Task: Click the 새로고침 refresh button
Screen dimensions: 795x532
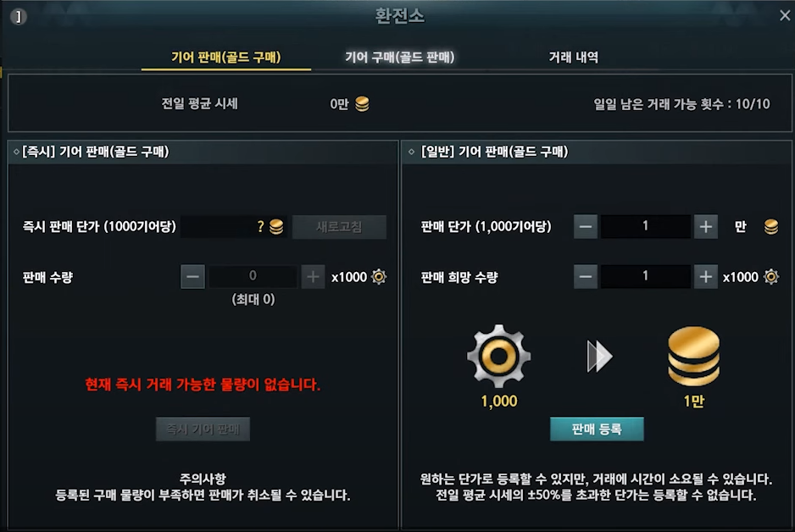Action: tap(339, 226)
